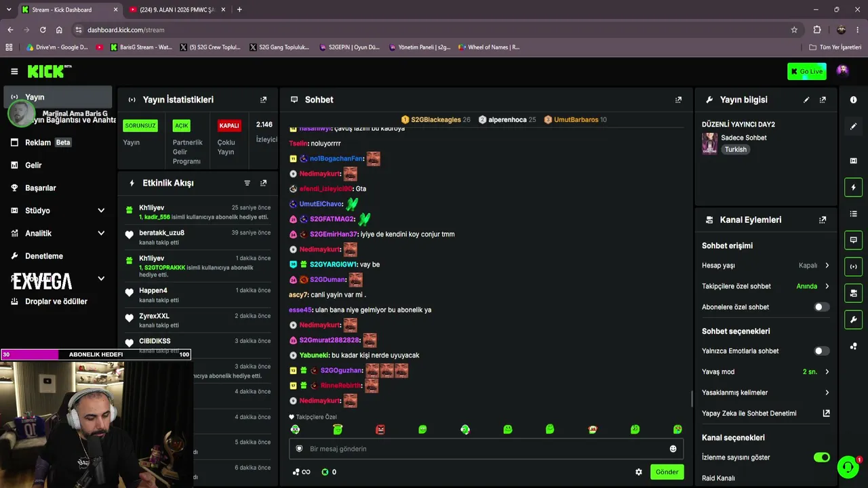The image size is (868, 488).
Task: Disable İzlenme sayısını göster switch
Action: 821,457
